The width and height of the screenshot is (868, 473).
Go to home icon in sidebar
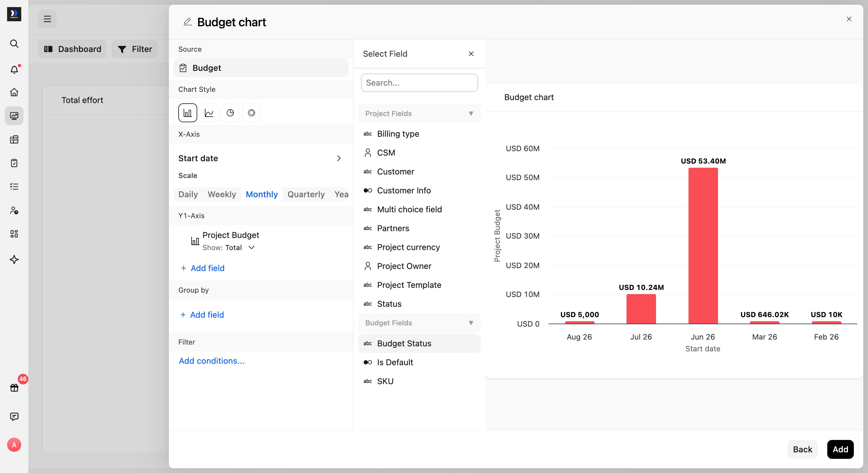(14, 92)
